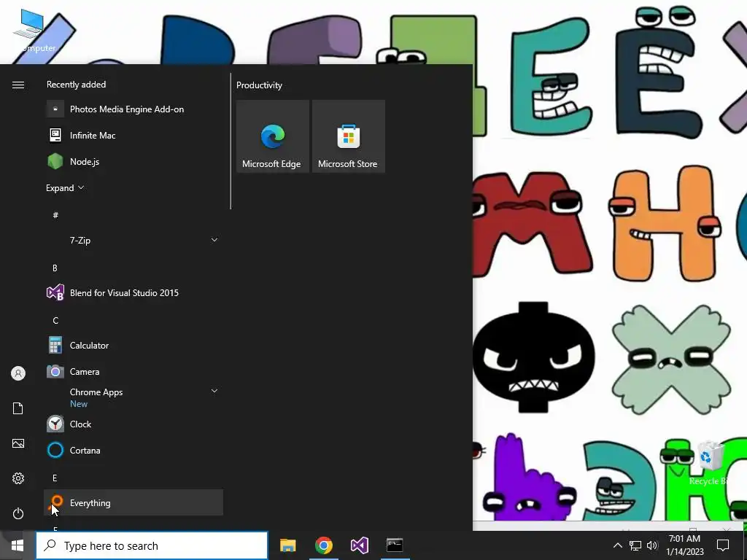Click the E letter header
The height and width of the screenshot is (560, 747).
[x=55, y=478]
